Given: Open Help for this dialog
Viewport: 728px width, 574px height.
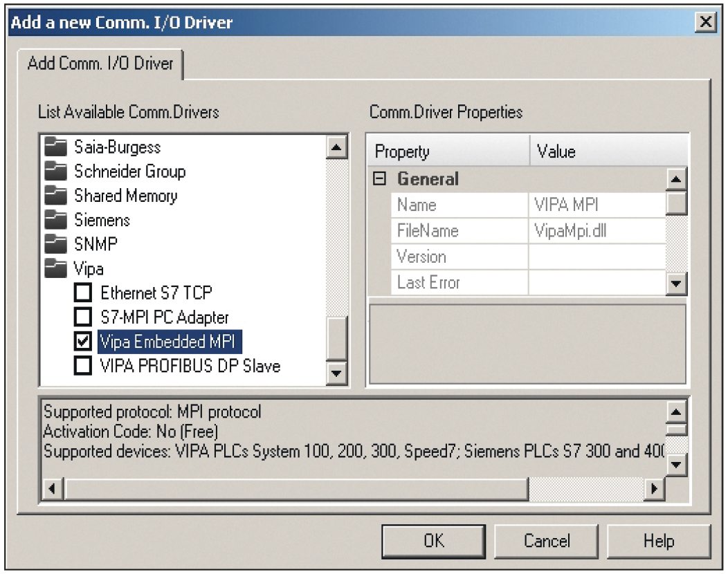Looking at the screenshot, I should coord(659,541).
